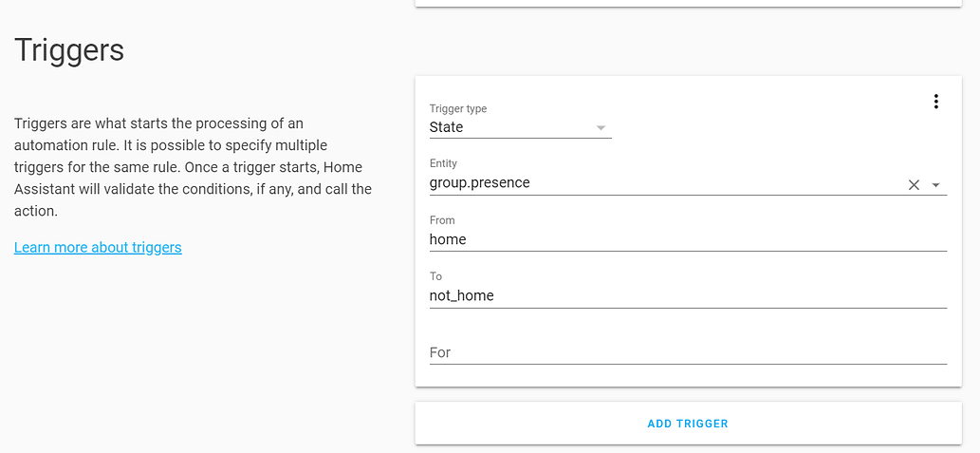Click the Entity label above group.presence
The image size is (980, 453).
click(443, 163)
